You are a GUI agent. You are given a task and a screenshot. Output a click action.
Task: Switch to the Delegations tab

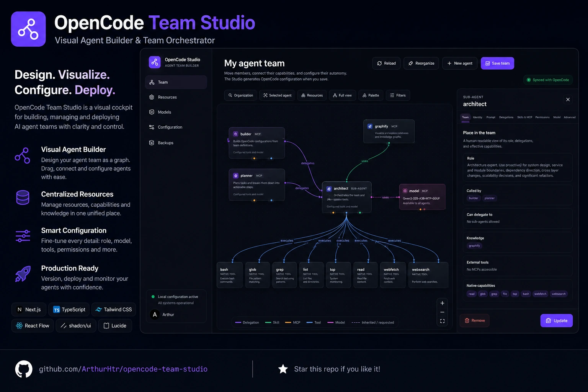[506, 117]
